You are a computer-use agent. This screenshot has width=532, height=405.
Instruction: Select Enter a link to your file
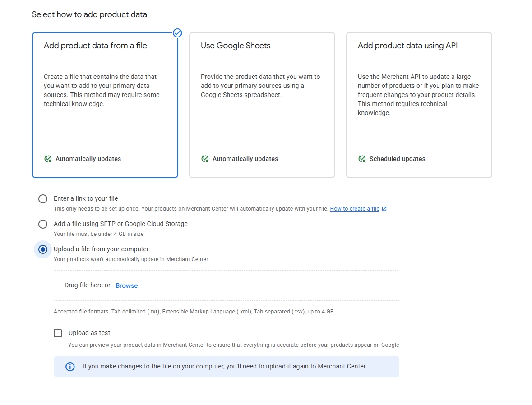(43, 198)
